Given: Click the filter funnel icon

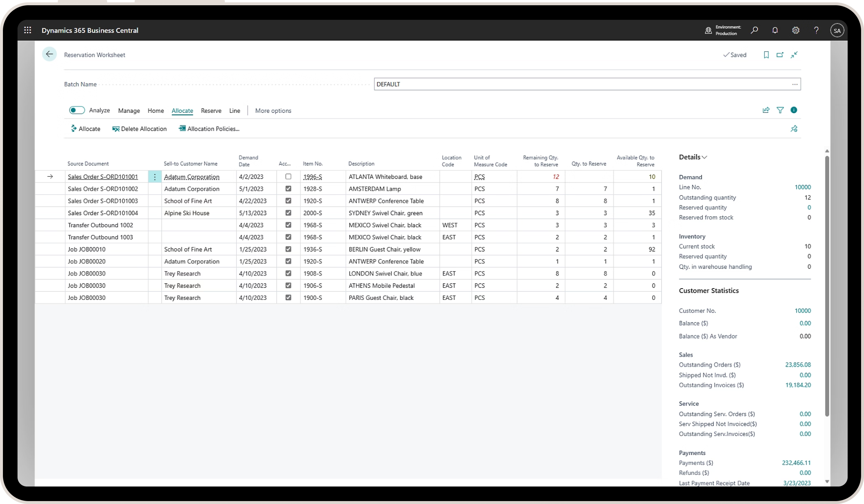Looking at the screenshot, I should 780,110.
